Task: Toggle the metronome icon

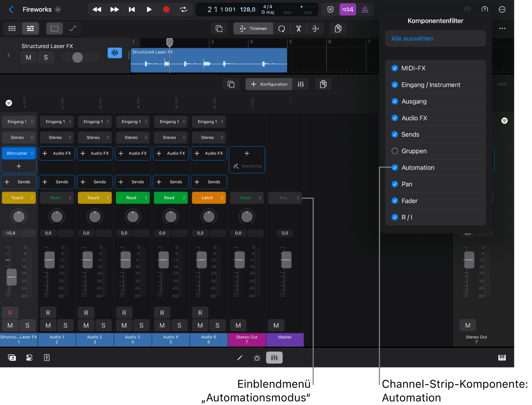Action: (365, 9)
